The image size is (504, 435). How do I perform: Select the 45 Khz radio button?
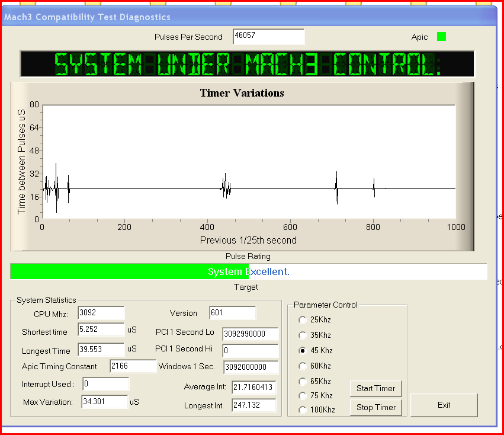click(302, 350)
